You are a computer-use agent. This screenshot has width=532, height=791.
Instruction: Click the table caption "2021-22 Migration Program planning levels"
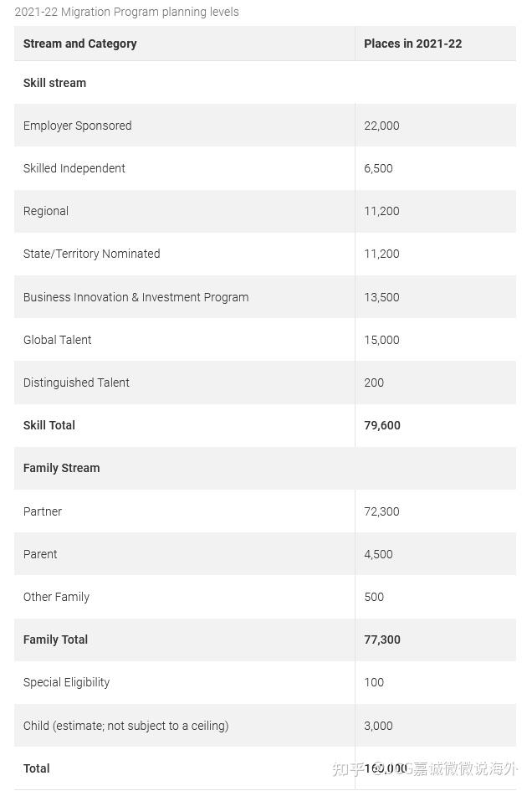pyautogui.click(x=126, y=12)
